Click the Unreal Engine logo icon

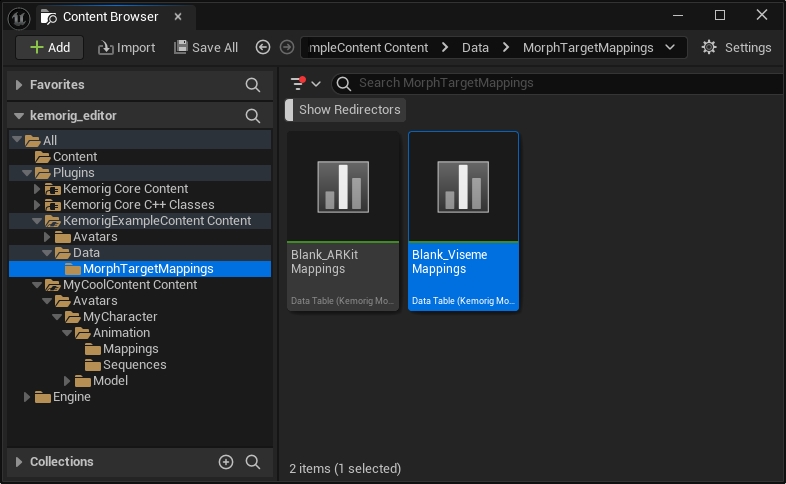(19, 16)
